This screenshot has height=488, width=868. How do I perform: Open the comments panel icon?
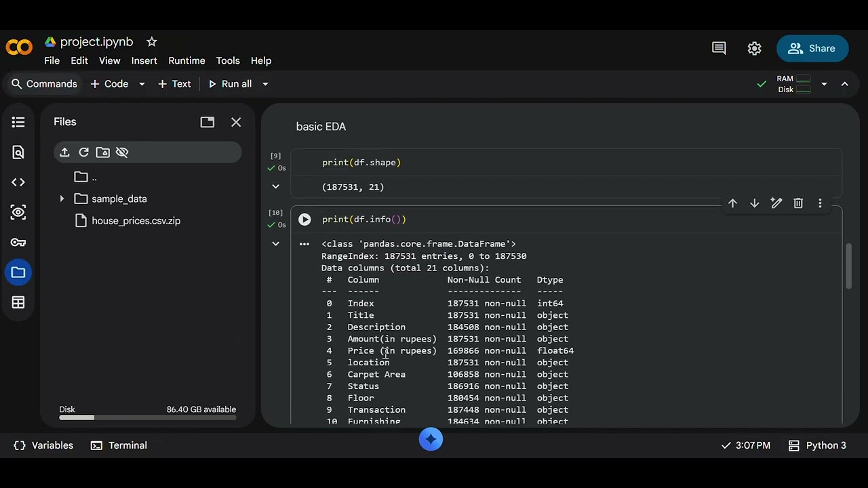tap(719, 48)
